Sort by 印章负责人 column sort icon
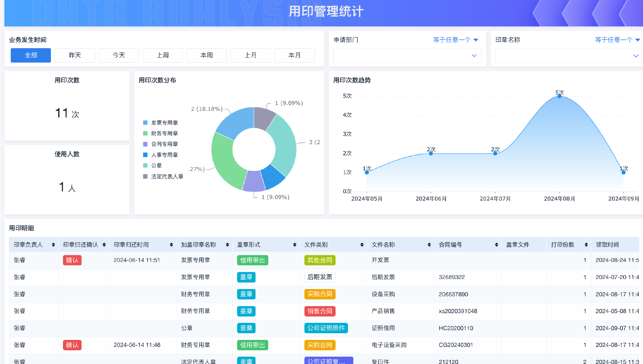The width and height of the screenshot is (643, 364). pos(53,245)
